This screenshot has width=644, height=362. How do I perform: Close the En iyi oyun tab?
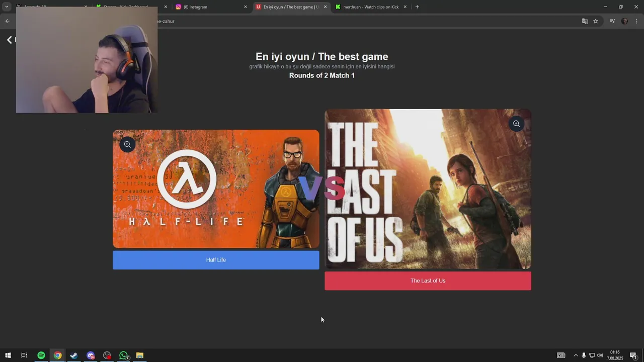[x=325, y=7]
